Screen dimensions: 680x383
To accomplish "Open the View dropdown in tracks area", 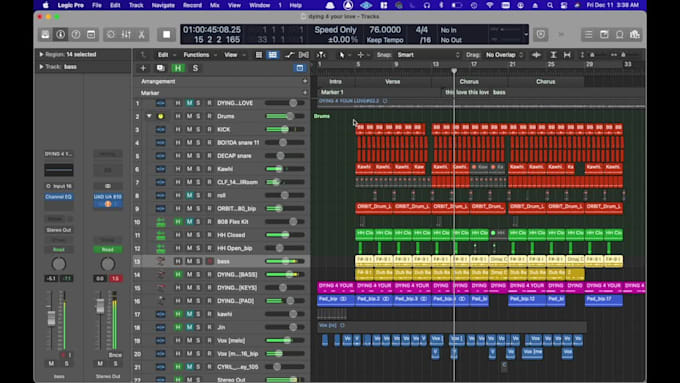I will point(234,55).
